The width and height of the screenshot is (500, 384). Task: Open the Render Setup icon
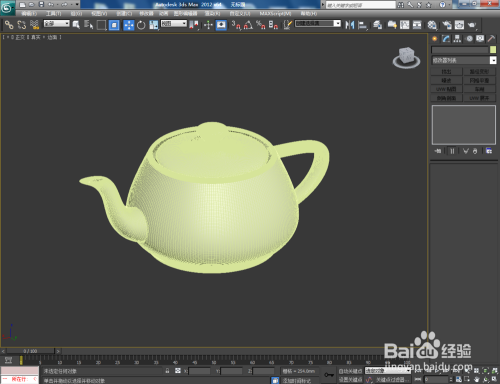(x=447, y=25)
